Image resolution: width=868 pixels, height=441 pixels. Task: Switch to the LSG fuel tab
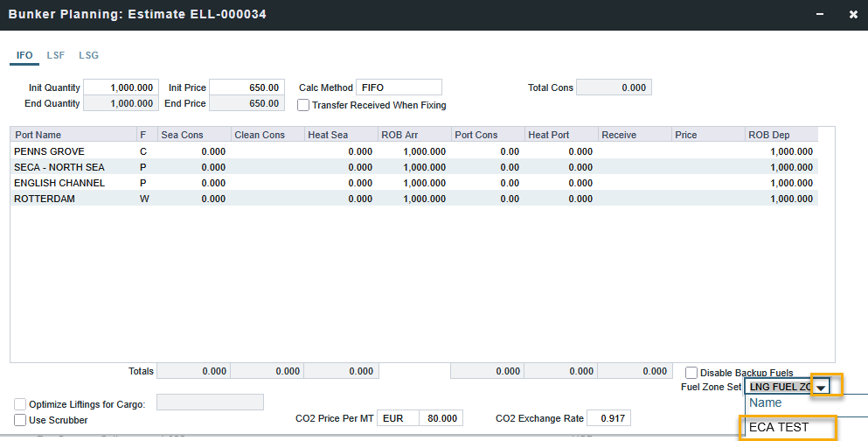point(88,55)
